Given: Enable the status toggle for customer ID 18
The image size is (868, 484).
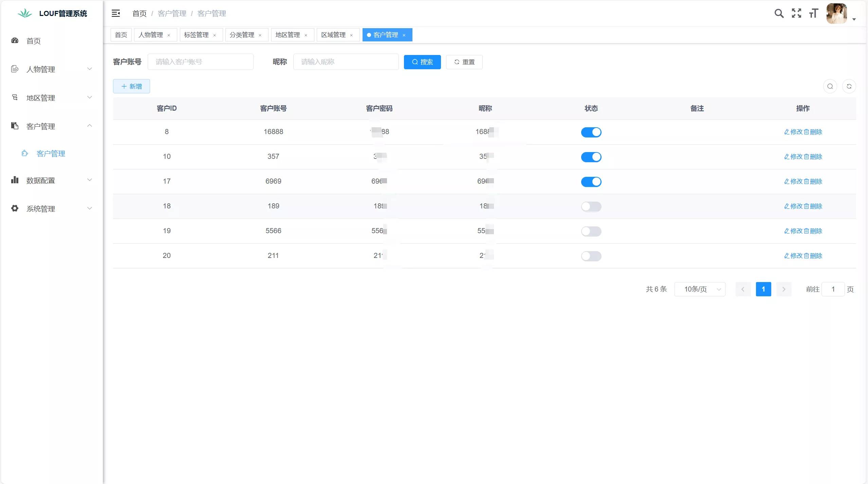Looking at the screenshot, I should [591, 206].
